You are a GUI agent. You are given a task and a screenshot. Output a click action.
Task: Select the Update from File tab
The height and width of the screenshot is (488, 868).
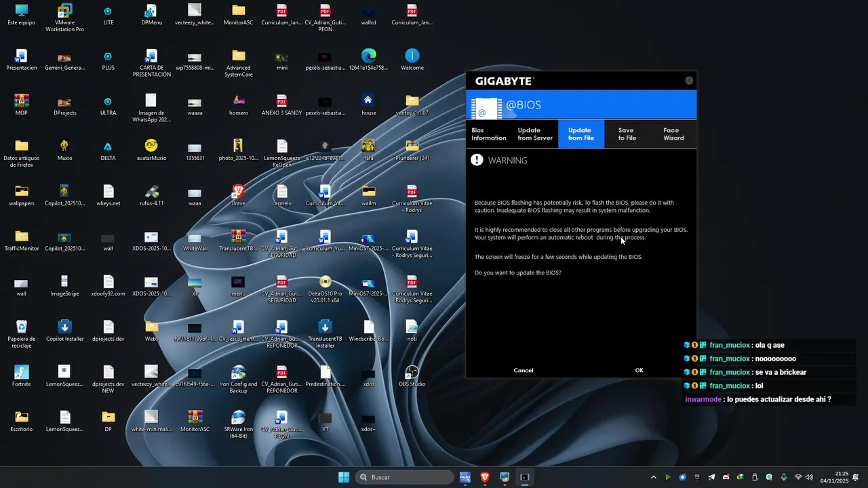pyautogui.click(x=581, y=134)
